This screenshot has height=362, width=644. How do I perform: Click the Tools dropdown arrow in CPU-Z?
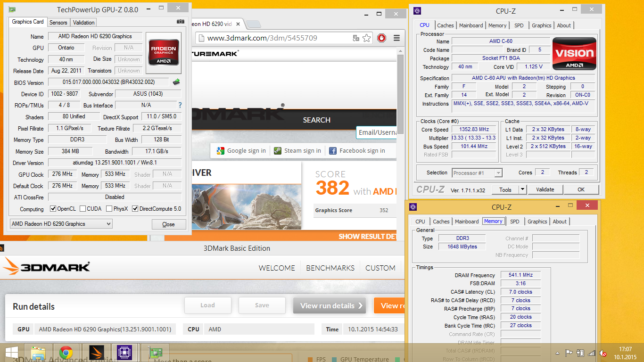[x=522, y=189]
